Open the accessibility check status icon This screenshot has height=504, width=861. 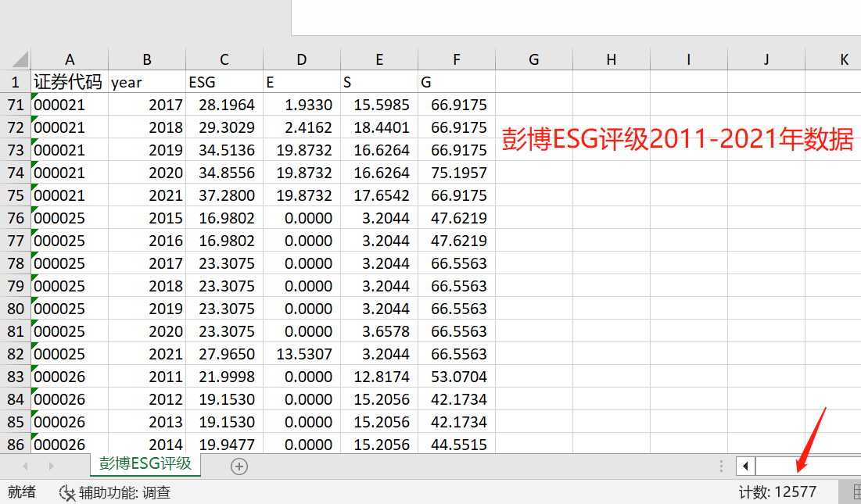pos(67,492)
